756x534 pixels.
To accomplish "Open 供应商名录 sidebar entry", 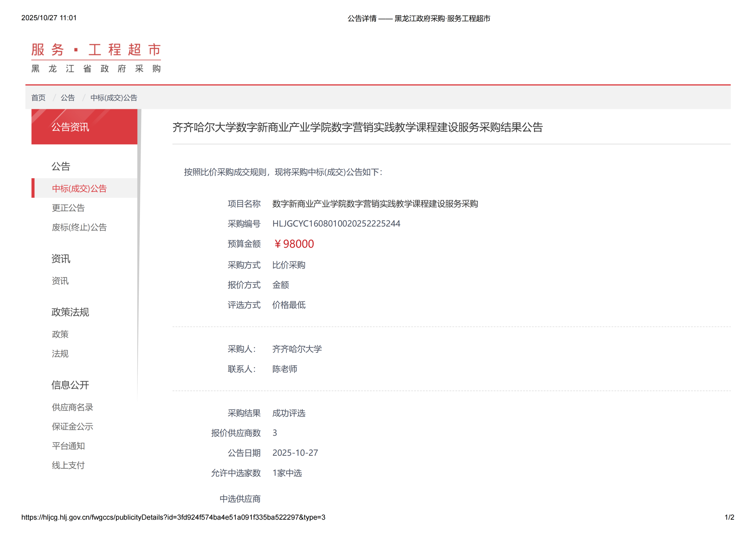I will pyautogui.click(x=72, y=407).
